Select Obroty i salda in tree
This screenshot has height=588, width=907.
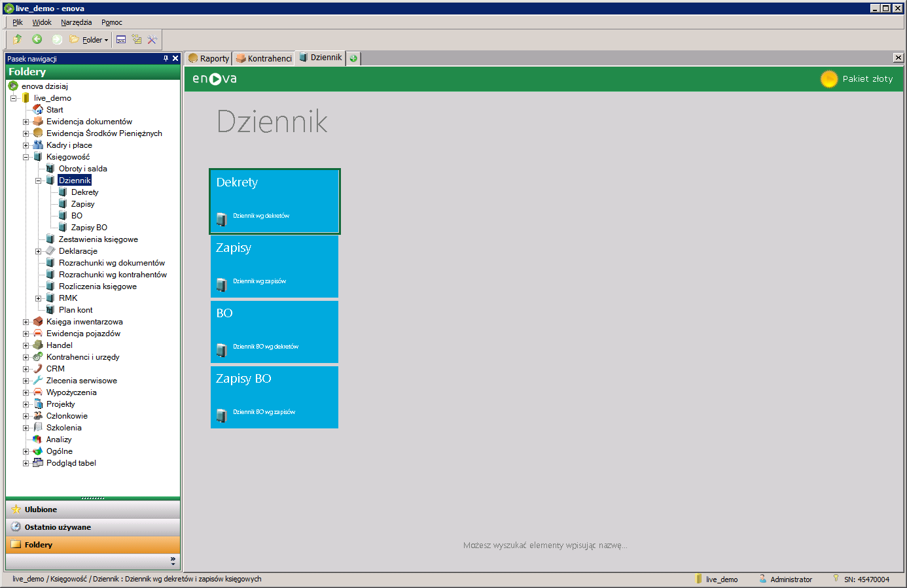[x=83, y=169]
